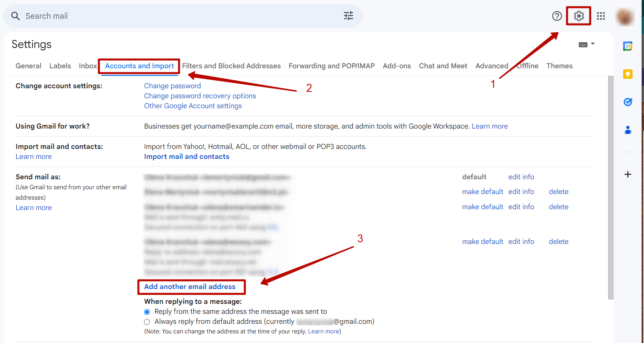
Task: Show search options filter icon
Action: [349, 16]
